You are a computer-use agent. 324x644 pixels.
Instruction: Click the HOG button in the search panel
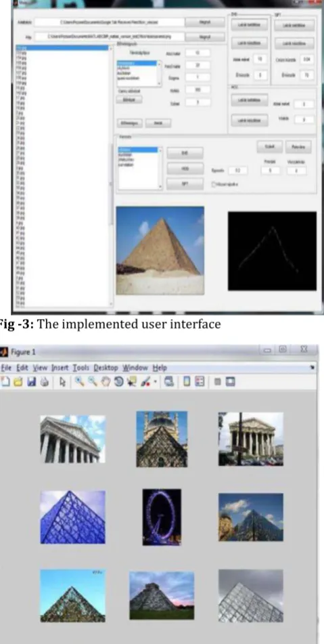pos(185,169)
